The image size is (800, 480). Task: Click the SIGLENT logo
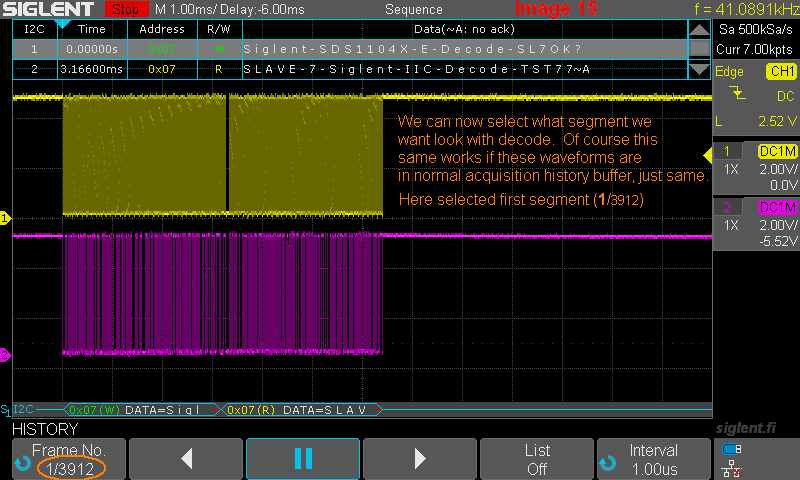point(48,9)
